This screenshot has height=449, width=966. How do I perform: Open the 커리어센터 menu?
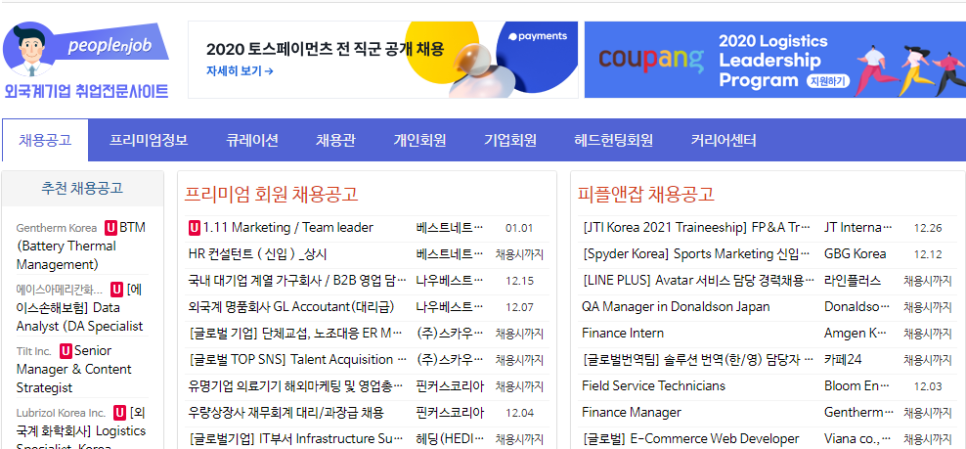tap(723, 140)
